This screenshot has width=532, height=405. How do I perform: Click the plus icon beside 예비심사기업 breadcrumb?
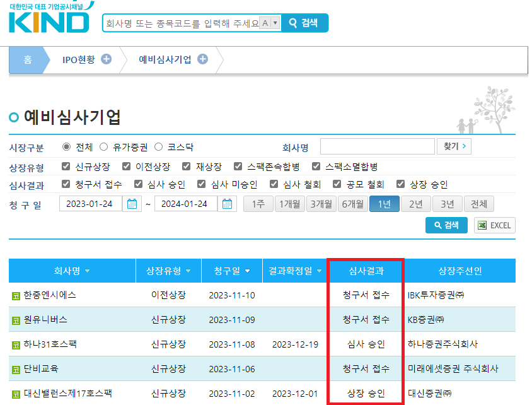coord(203,59)
